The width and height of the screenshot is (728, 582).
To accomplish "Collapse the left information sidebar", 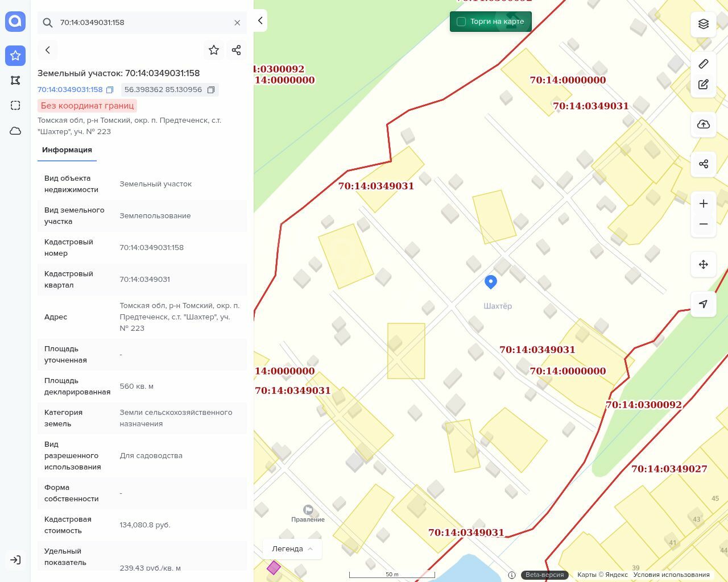I will pyautogui.click(x=260, y=20).
